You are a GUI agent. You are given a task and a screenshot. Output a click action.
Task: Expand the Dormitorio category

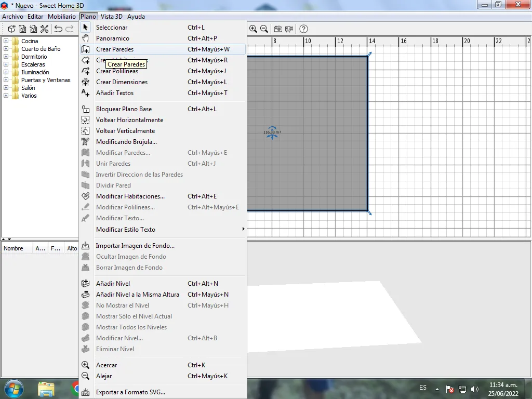(6, 56)
